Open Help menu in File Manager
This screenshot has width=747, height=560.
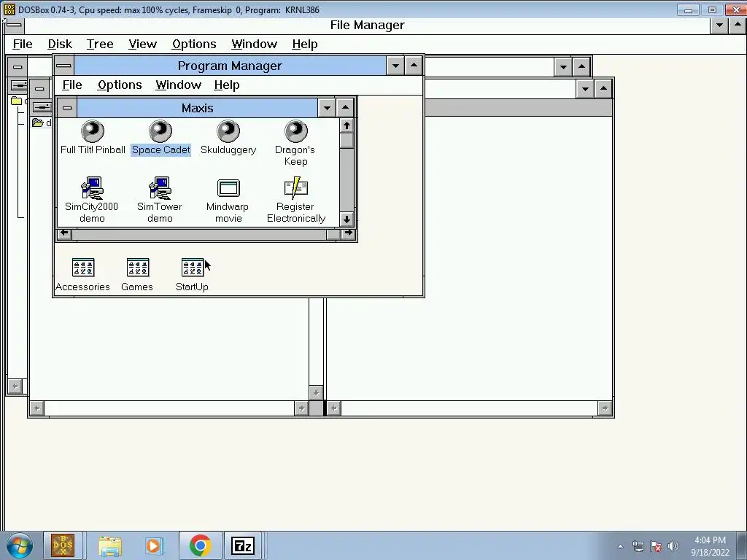pos(304,44)
